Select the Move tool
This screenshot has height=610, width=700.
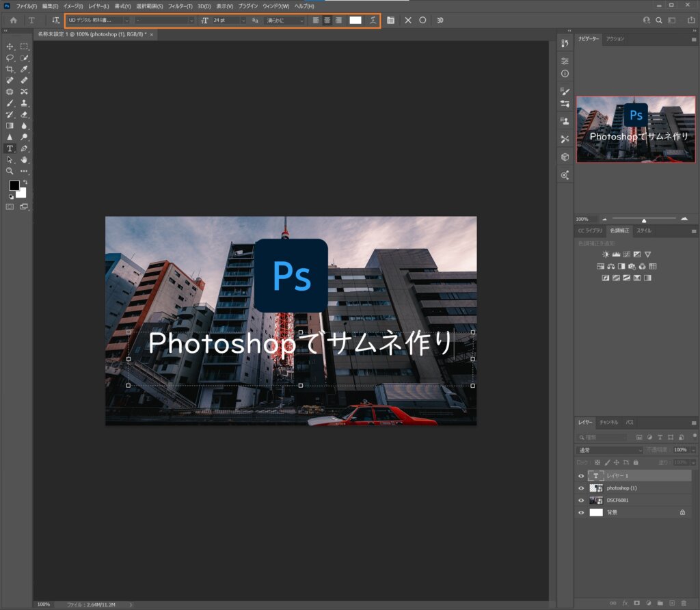tap(10, 47)
